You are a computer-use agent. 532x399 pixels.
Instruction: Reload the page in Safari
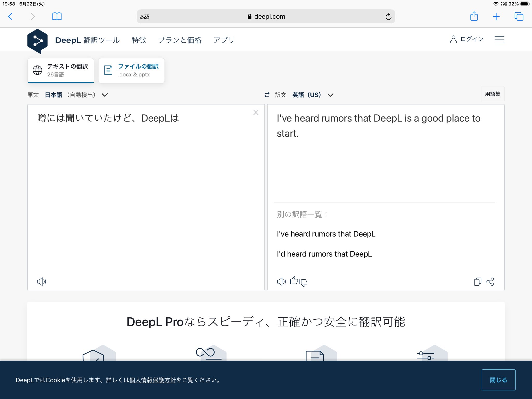click(x=388, y=16)
